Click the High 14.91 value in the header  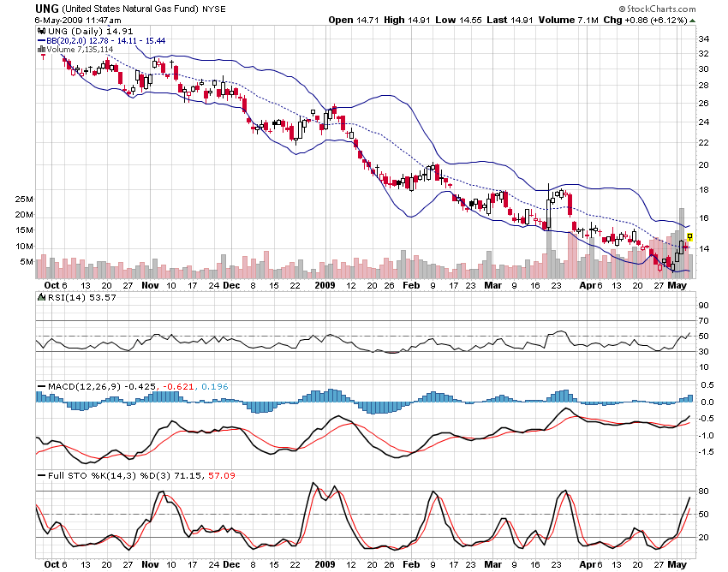pos(408,20)
